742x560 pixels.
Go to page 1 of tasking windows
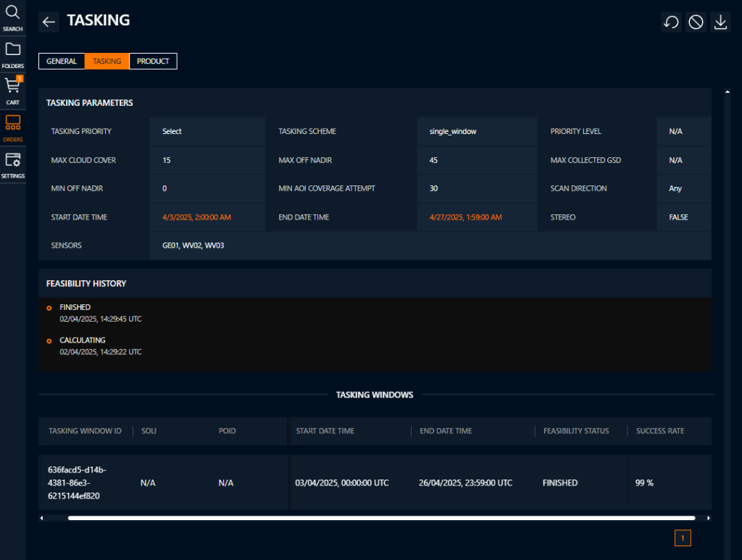(x=683, y=538)
